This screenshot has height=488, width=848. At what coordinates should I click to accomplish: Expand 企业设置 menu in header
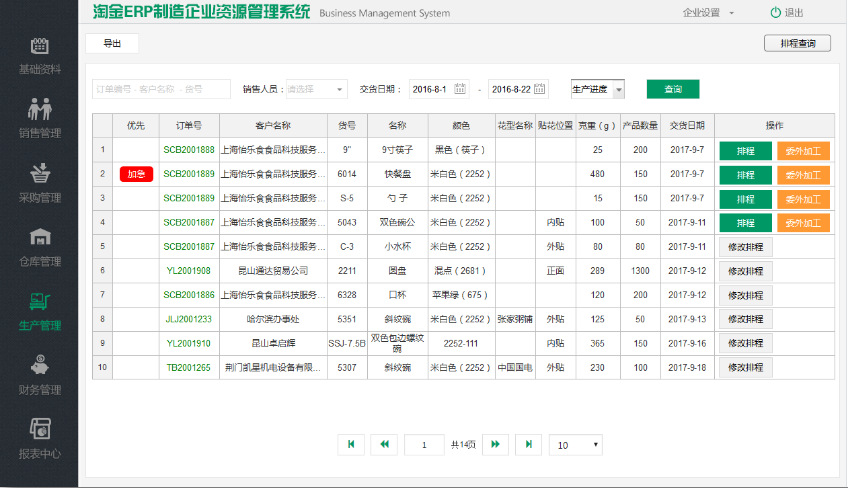(708, 13)
